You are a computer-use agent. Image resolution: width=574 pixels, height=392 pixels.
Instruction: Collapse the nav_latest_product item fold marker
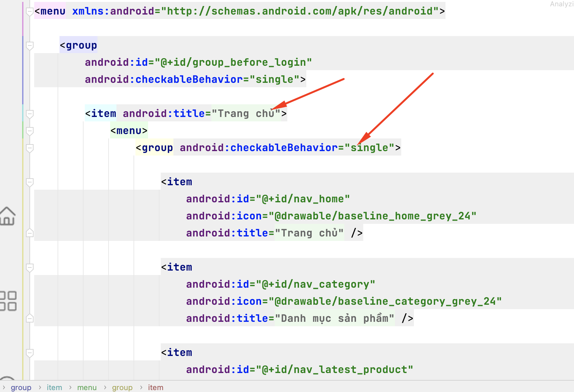tap(29, 353)
